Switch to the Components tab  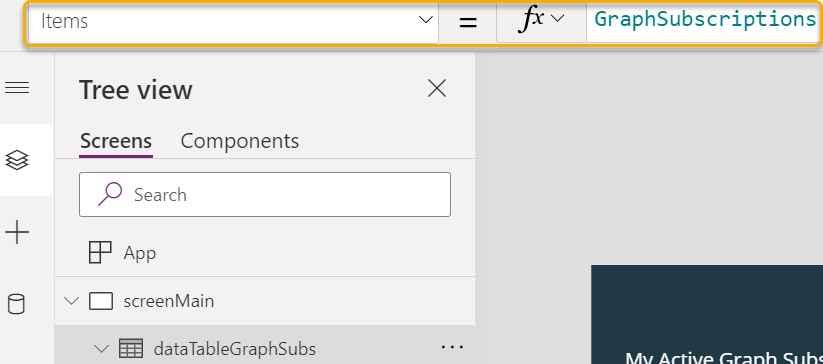tap(240, 141)
